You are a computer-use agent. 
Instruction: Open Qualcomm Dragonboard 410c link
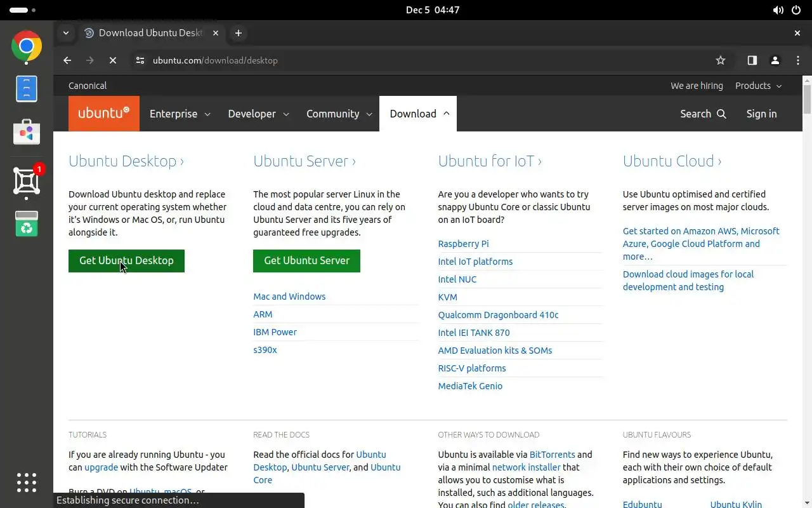pos(498,315)
